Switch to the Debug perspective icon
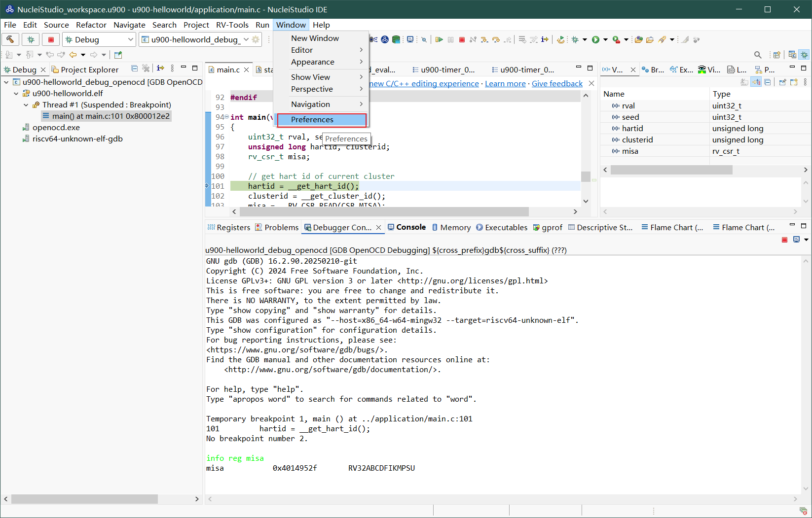Image resolution: width=812 pixels, height=518 pixels. click(x=804, y=55)
